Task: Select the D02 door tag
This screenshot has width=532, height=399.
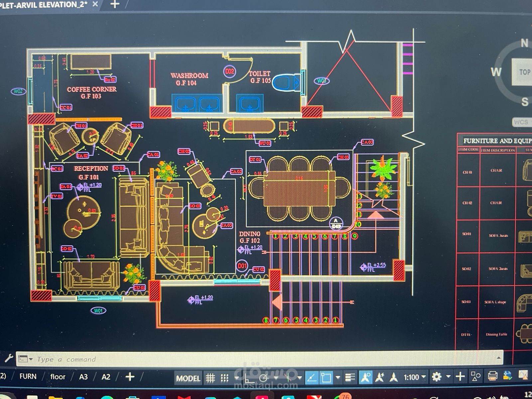Action: [x=229, y=71]
